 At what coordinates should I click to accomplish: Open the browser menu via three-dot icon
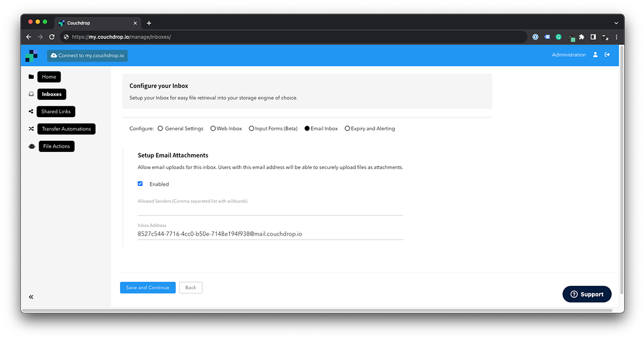[x=616, y=37]
